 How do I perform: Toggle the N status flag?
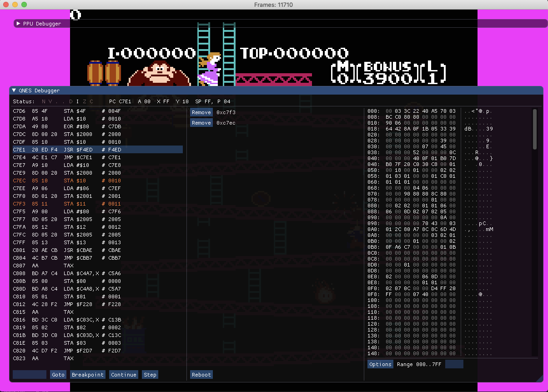tap(44, 102)
